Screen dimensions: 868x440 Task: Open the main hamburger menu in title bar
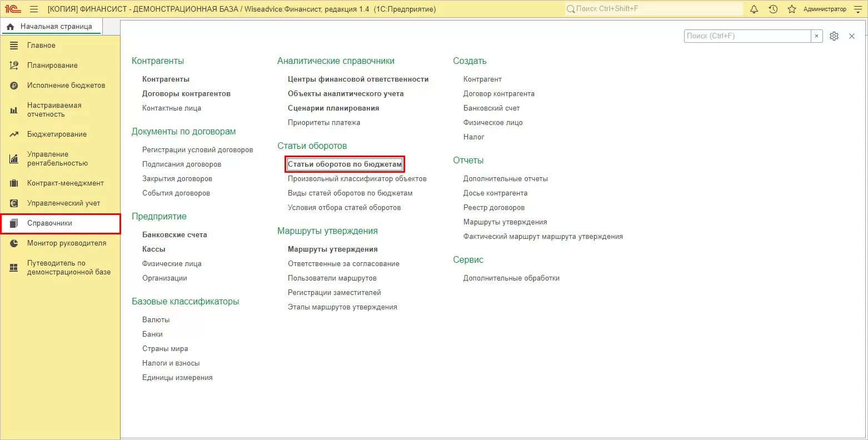click(34, 9)
